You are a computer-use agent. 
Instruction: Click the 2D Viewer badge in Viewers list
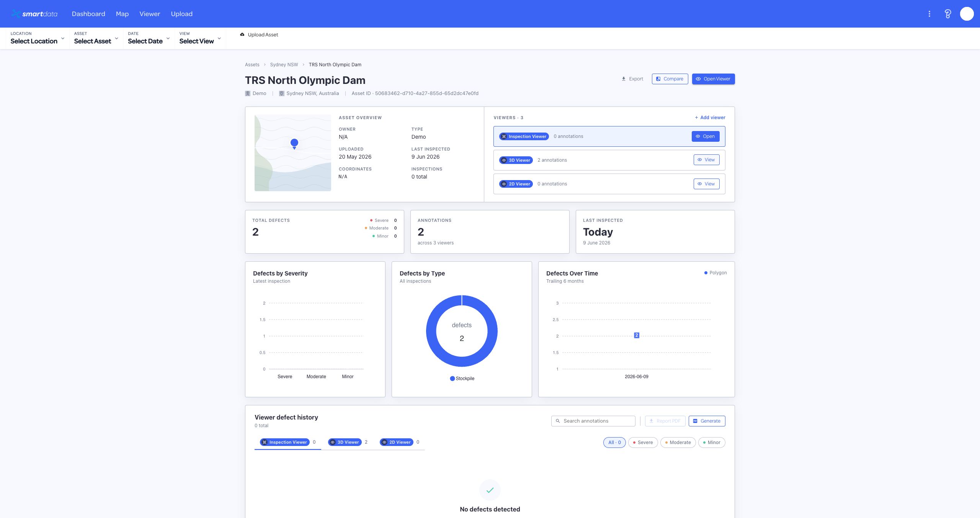516,184
